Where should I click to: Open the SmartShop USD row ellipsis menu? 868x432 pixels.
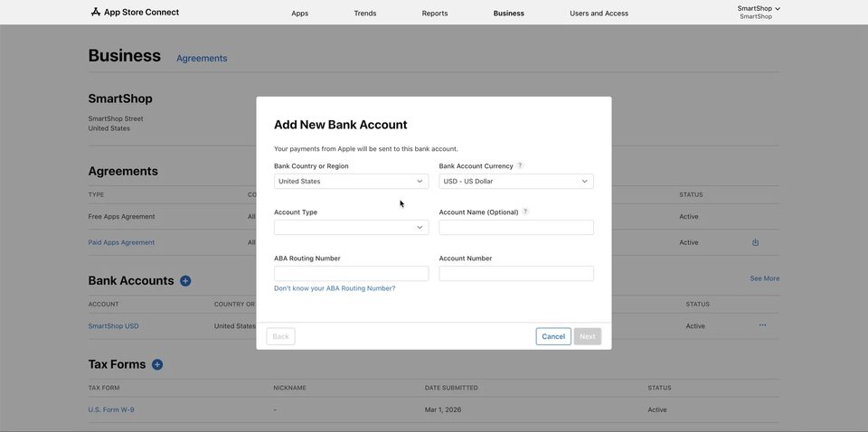(762, 325)
